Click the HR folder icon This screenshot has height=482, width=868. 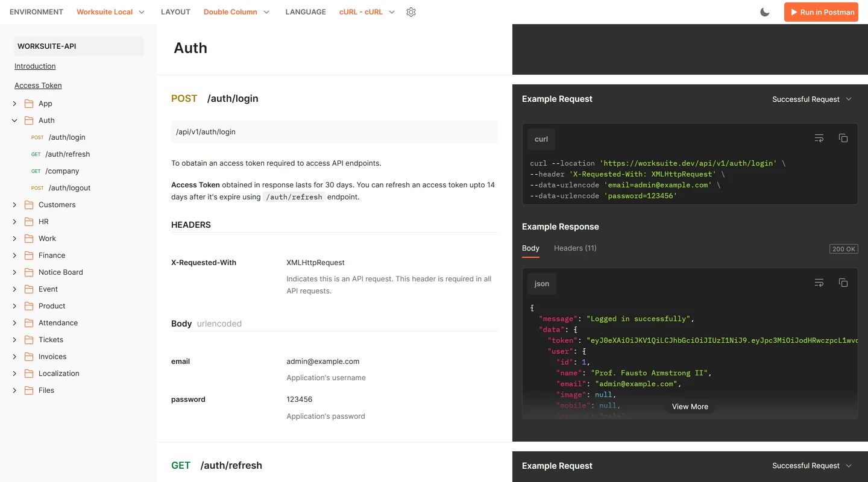click(x=29, y=222)
